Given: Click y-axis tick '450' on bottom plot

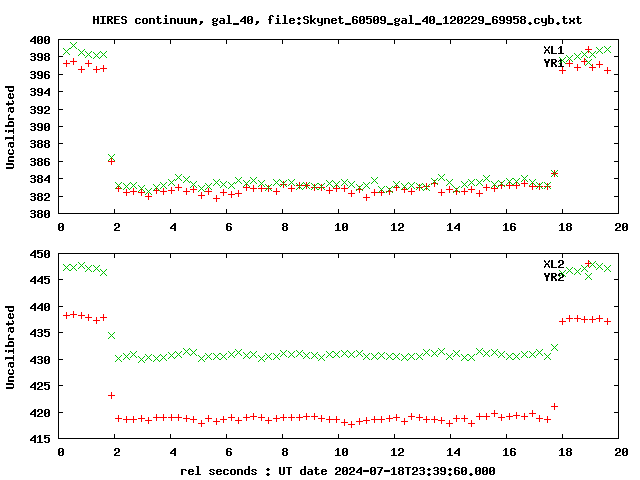Looking at the screenshot, I should tap(40, 254).
